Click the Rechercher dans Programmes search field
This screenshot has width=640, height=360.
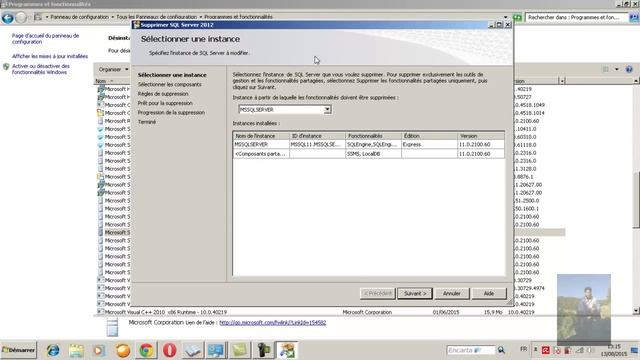tap(577, 17)
